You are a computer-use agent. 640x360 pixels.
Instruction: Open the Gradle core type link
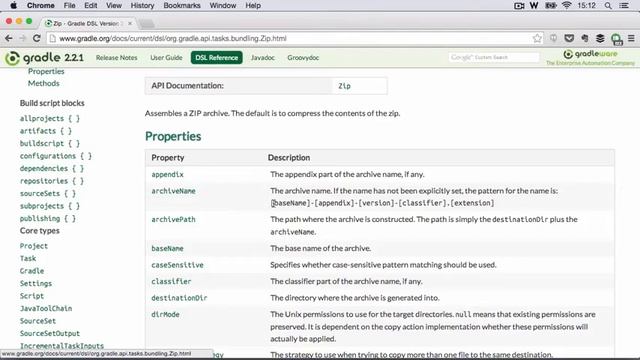click(x=32, y=271)
